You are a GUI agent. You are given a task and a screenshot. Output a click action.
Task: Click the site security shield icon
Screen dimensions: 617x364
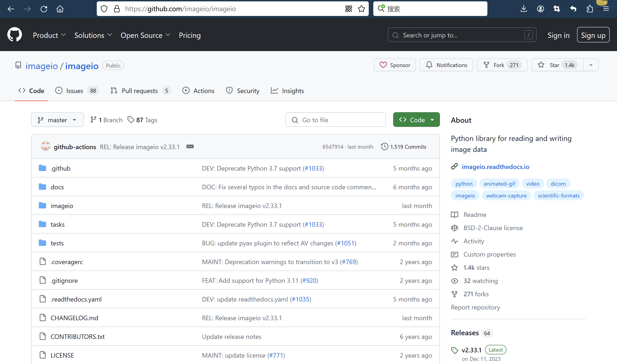click(104, 9)
